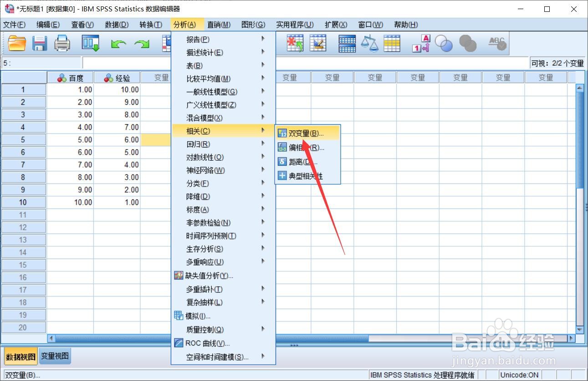Click the Weight Cases scales icon

(x=369, y=44)
